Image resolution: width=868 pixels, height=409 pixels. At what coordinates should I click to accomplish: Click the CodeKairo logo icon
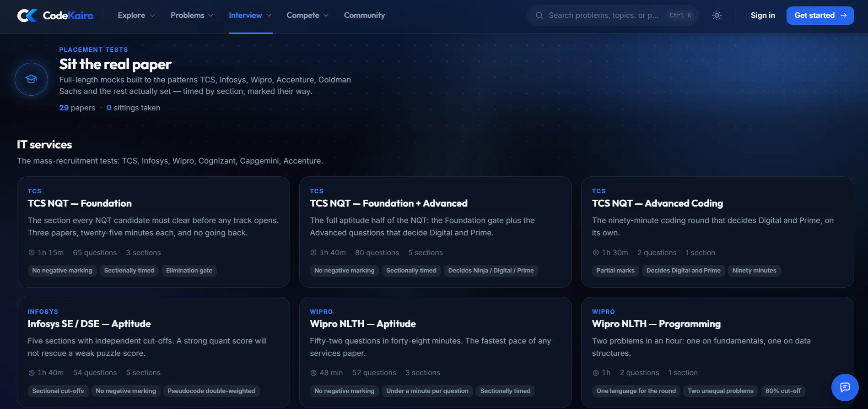[27, 16]
